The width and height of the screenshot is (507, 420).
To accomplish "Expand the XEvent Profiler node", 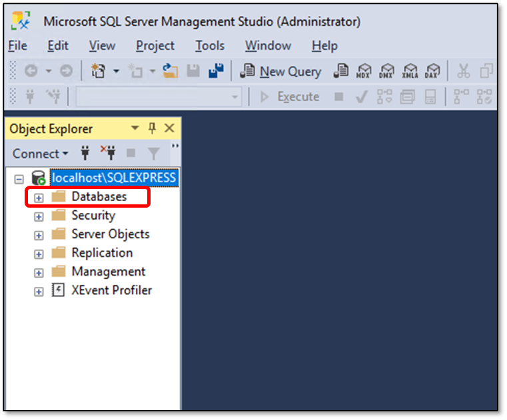I will (39, 292).
